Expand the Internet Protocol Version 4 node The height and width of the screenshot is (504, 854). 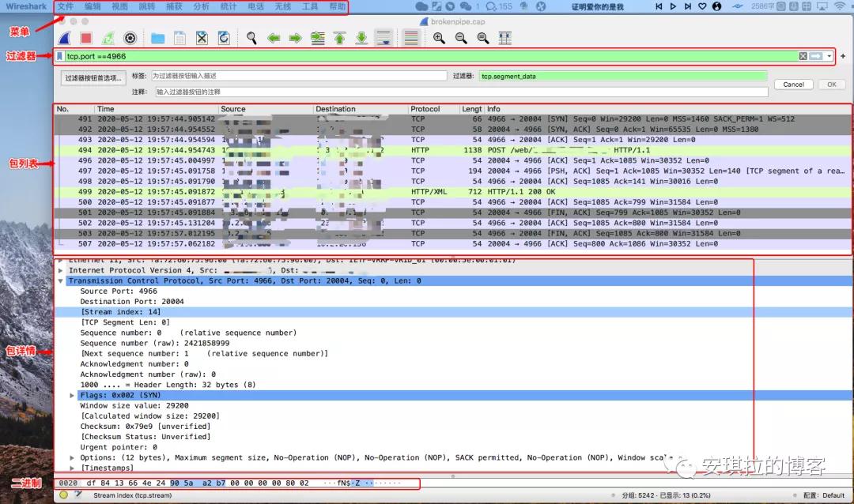[61, 270]
